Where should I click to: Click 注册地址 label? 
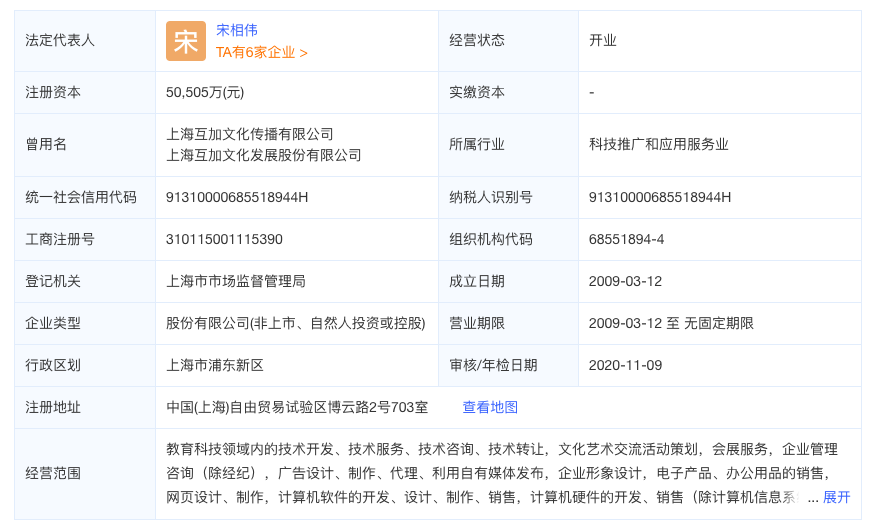coord(53,408)
